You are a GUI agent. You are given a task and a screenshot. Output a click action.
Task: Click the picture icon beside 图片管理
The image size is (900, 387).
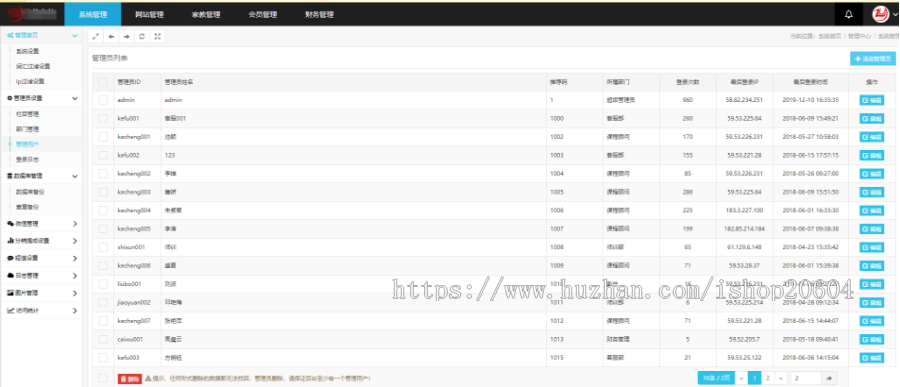pos(10,293)
